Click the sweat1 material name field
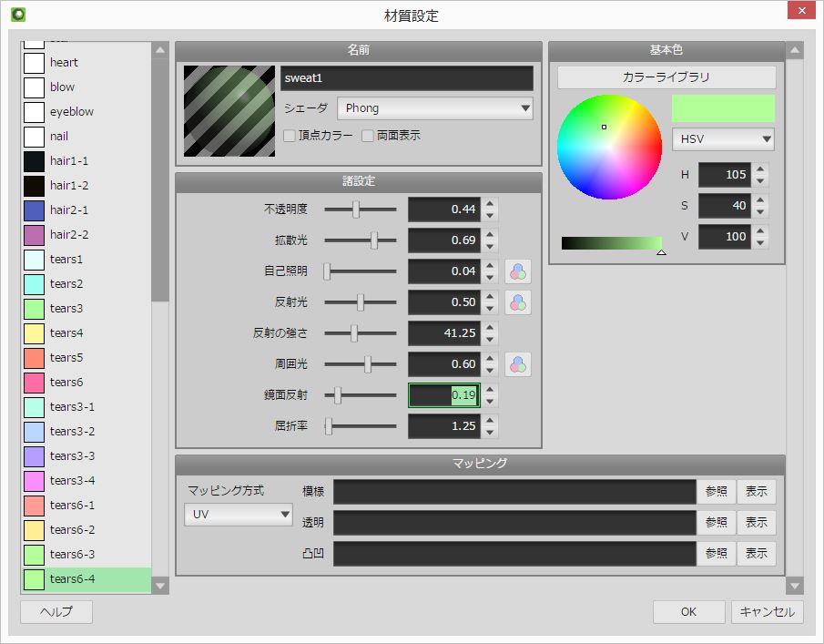Image resolution: width=824 pixels, height=644 pixels. click(x=407, y=78)
